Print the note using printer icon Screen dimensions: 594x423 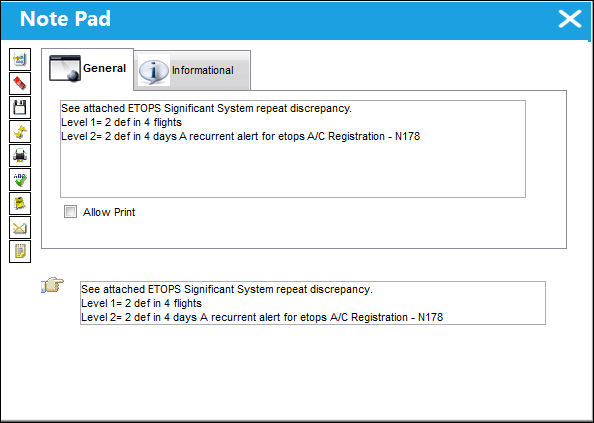click(x=20, y=155)
